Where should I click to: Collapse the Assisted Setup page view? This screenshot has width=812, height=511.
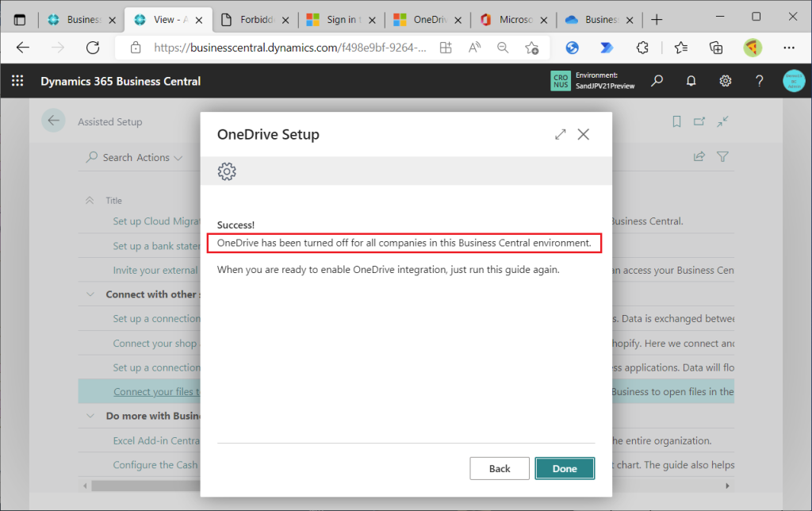pyautogui.click(x=722, y=121)
